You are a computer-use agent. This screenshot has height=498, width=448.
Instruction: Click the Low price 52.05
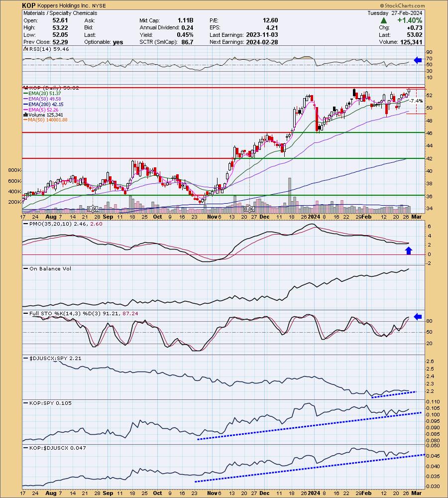click(60, 35)
